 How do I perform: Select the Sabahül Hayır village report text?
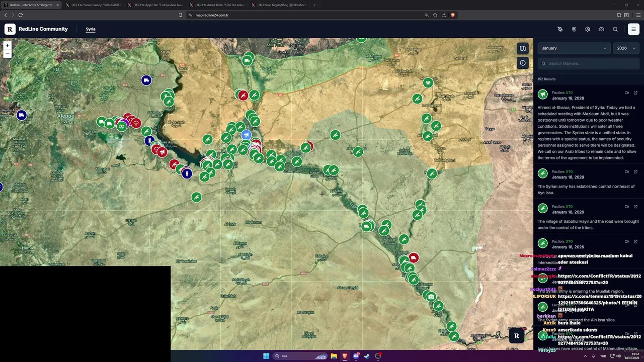coord(588,224)
